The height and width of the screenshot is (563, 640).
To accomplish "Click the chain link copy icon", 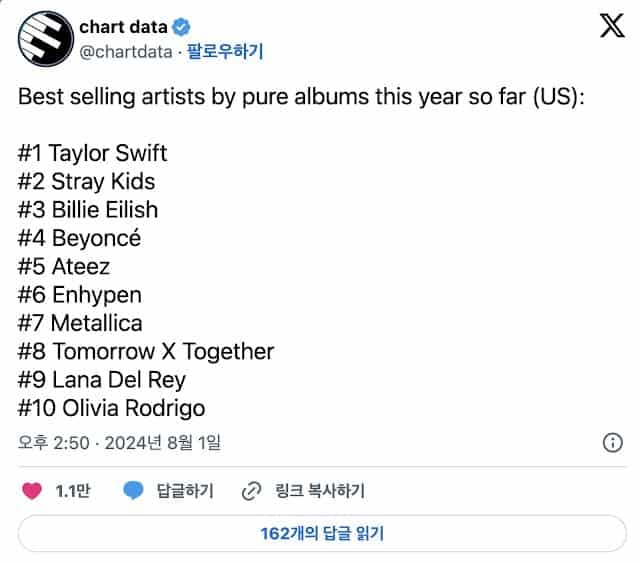I will coord(252,491).
